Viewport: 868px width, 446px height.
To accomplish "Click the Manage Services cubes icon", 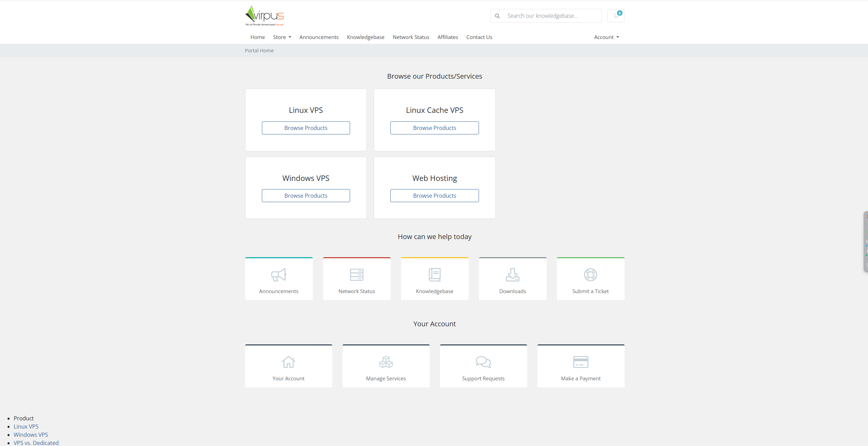I will (x=386, y=362).
